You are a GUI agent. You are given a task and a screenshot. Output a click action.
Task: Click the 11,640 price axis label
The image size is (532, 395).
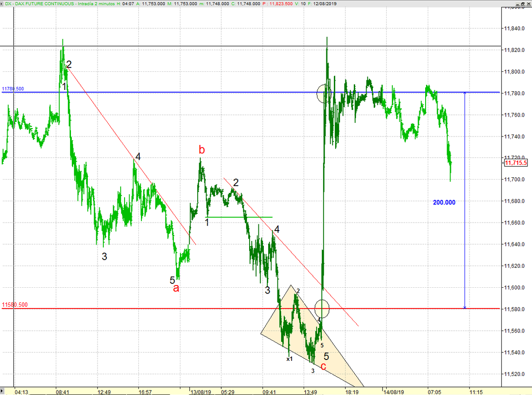(513, 245)
